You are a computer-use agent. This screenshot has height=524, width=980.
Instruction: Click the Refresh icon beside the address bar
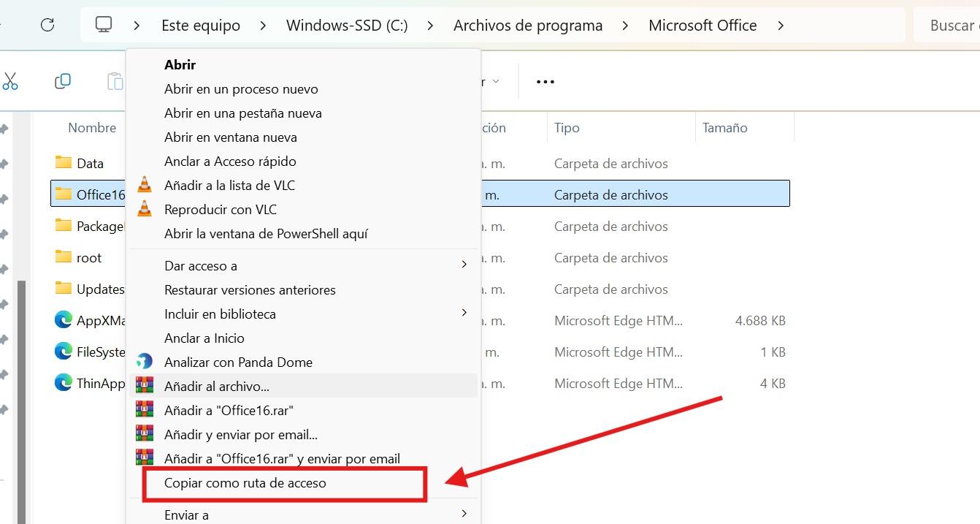[x=47, y=24]
